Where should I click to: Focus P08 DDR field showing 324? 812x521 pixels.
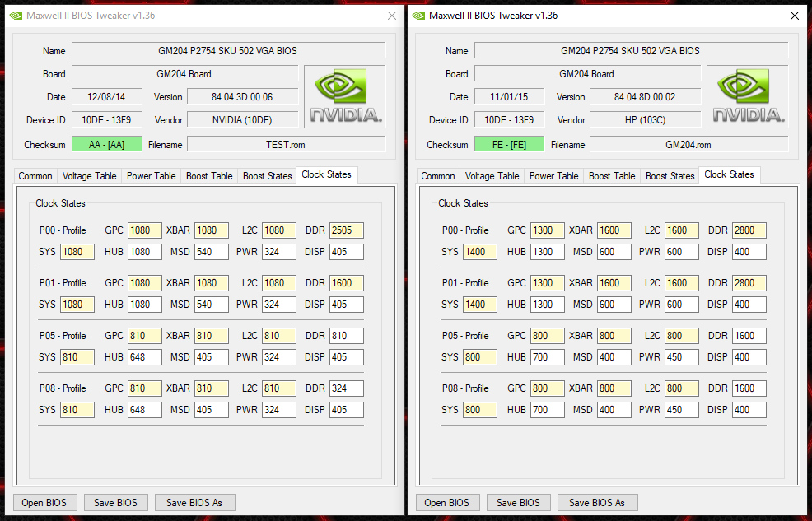(x=347, y=388)
